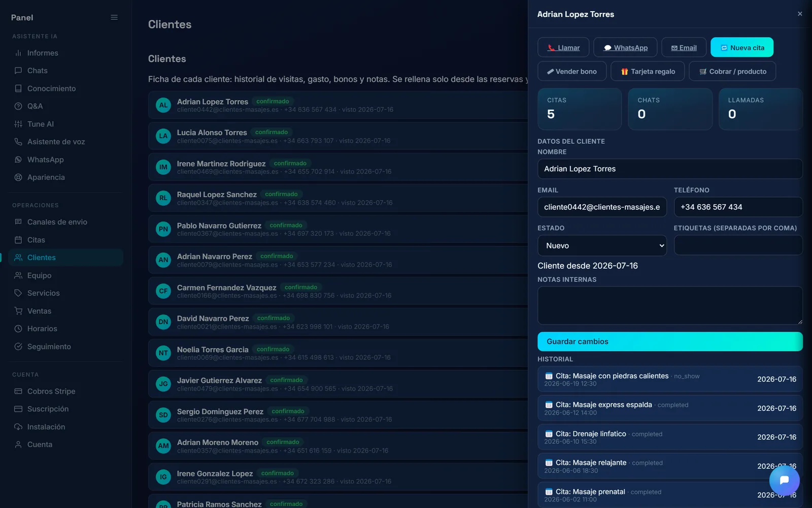The image size is (812, 508).
Task: Select client Carmen Fernandez Vazquez
Action: click(338, 291)
